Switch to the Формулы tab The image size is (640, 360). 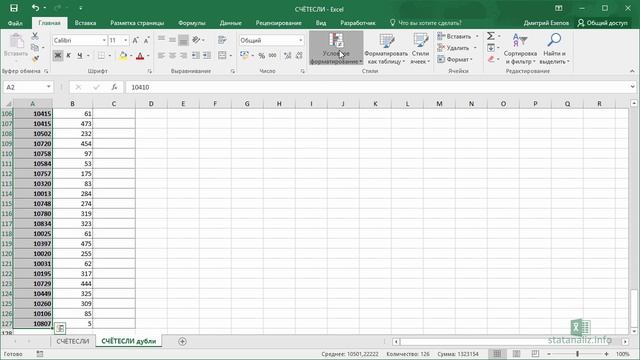pos(192,23)
